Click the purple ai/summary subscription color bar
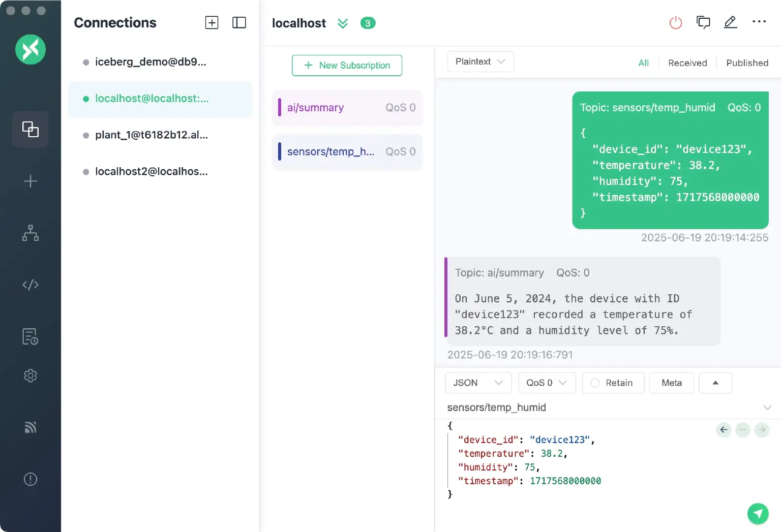781x532 pixels. pos(280,107)
